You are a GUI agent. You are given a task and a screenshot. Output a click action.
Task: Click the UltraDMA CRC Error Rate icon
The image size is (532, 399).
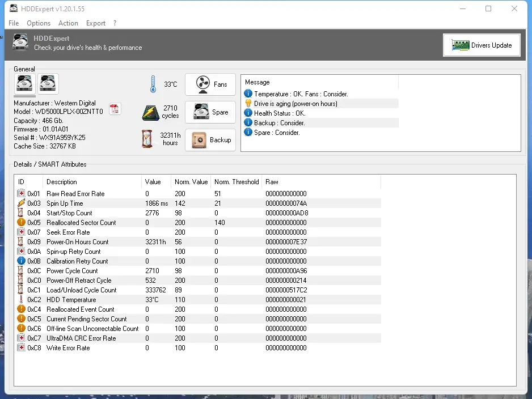tap(21, 338)
